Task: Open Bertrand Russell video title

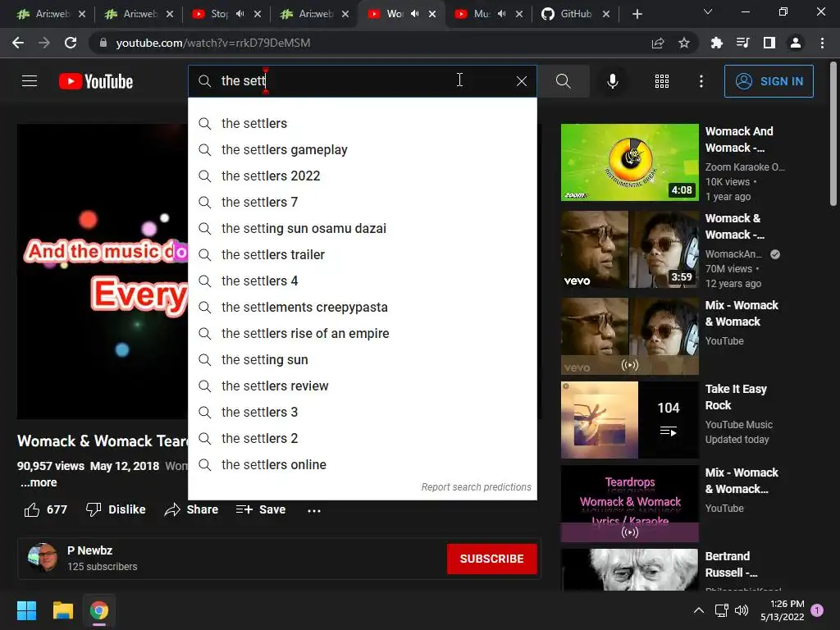Action: [x=731, y=564]
